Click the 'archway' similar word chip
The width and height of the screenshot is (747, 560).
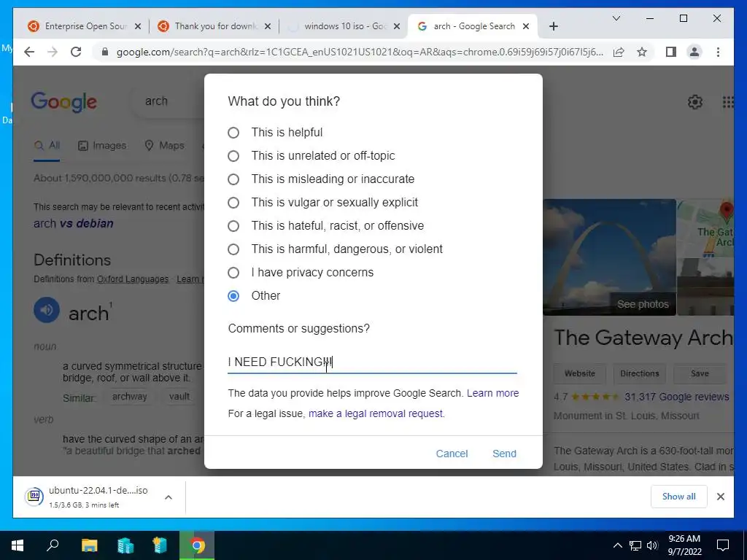tap(130, 397)
